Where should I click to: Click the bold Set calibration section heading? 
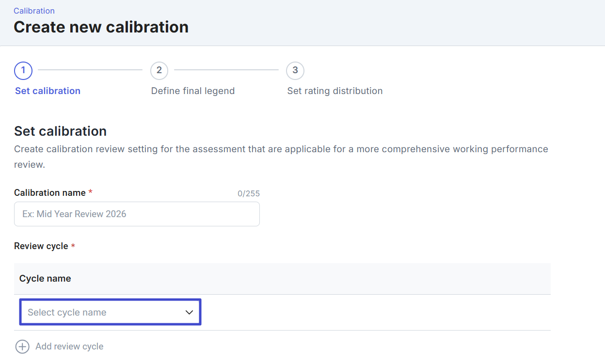coord(60,131)
